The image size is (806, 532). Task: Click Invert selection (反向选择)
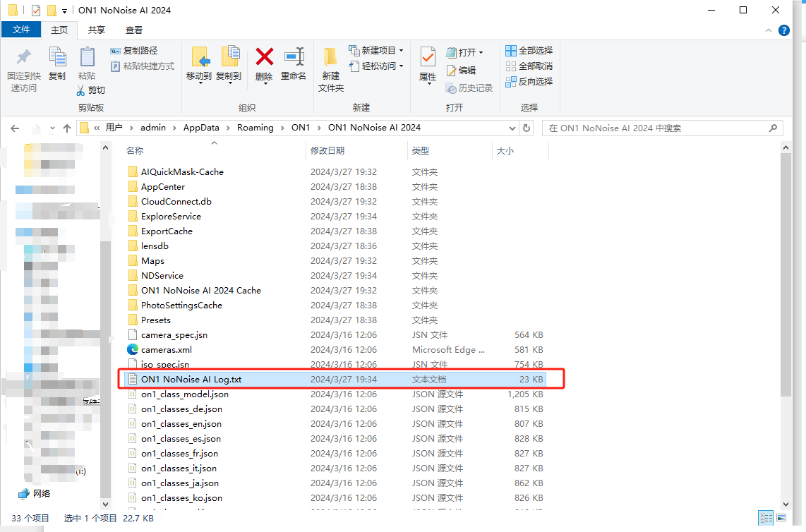pyautogui.click(x=529, y=81)
